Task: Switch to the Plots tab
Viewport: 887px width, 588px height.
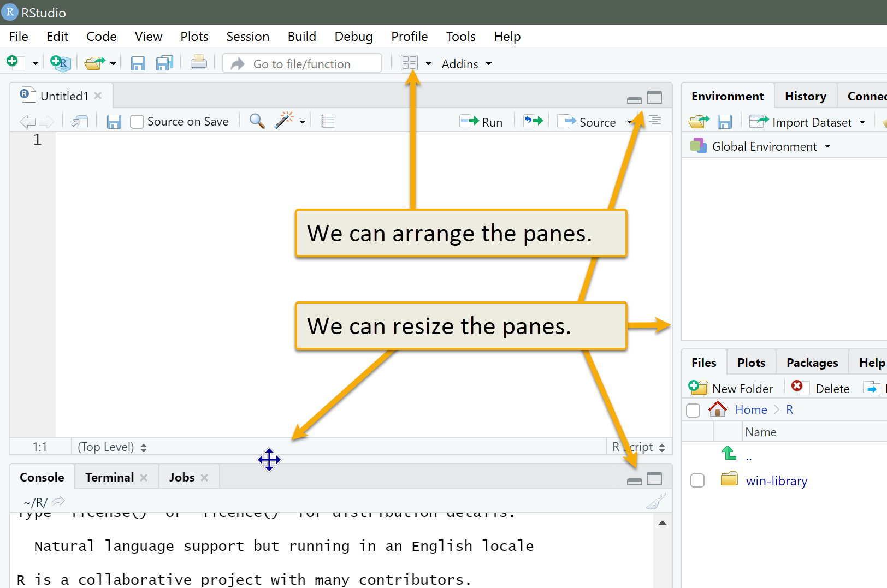Action: (x=752, y=363)
